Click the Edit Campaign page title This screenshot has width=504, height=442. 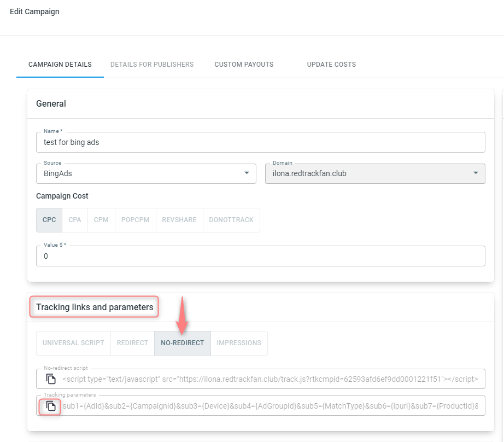35,11
